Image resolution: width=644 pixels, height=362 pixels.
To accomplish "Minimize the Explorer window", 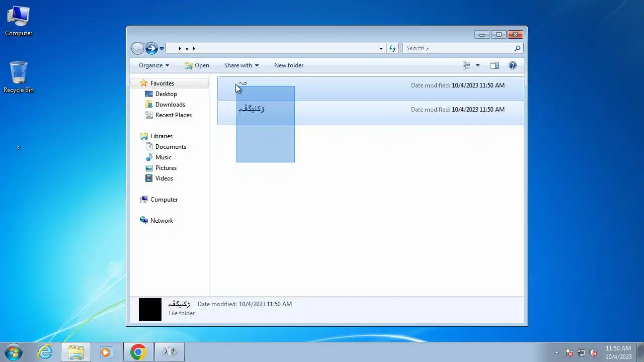I will tap(482, 35).
